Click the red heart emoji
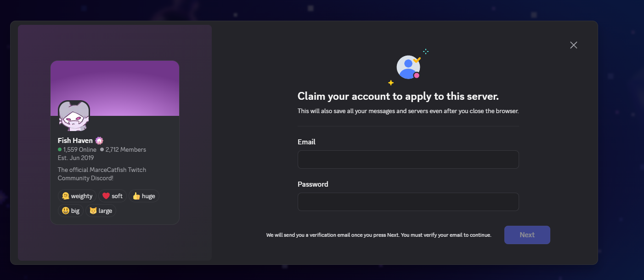 point(106,196)
